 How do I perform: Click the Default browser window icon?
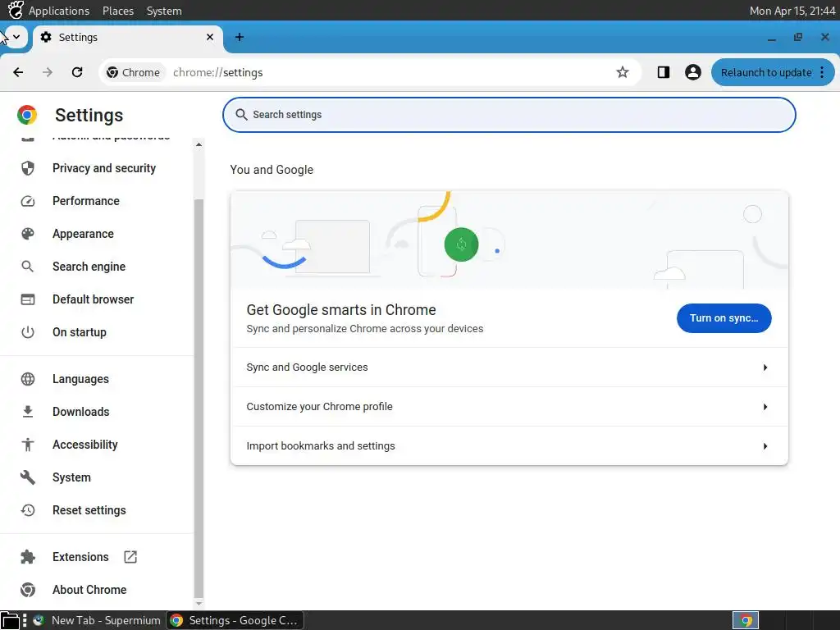click(x=28, y=299)
